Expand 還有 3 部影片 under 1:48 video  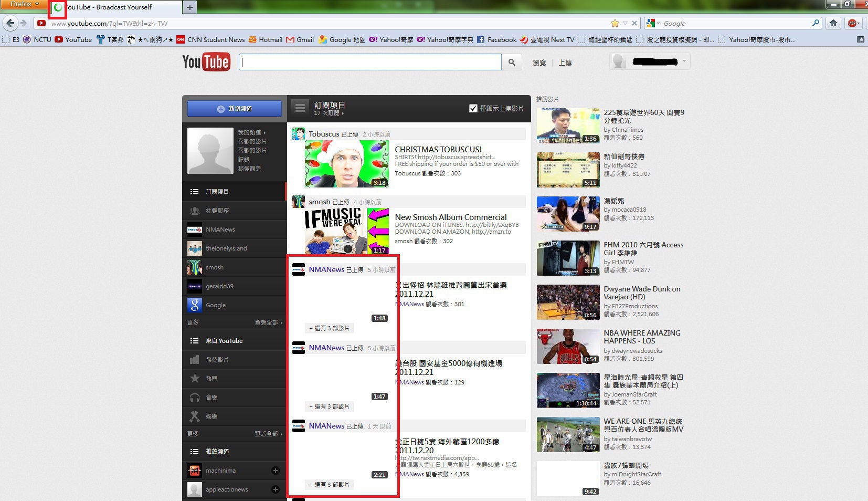click(329, 328)
